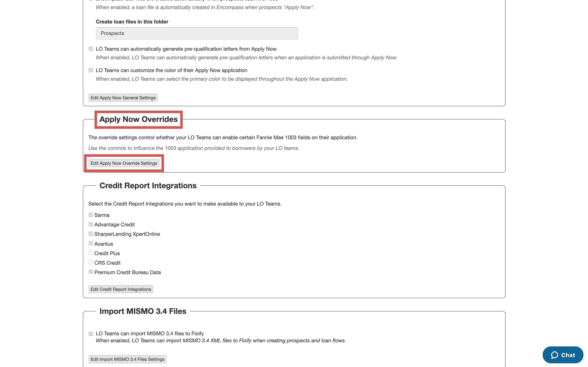The image size is (588, 367).
Task: Select the Apply Now Overrides section heading
Action: 138,119
